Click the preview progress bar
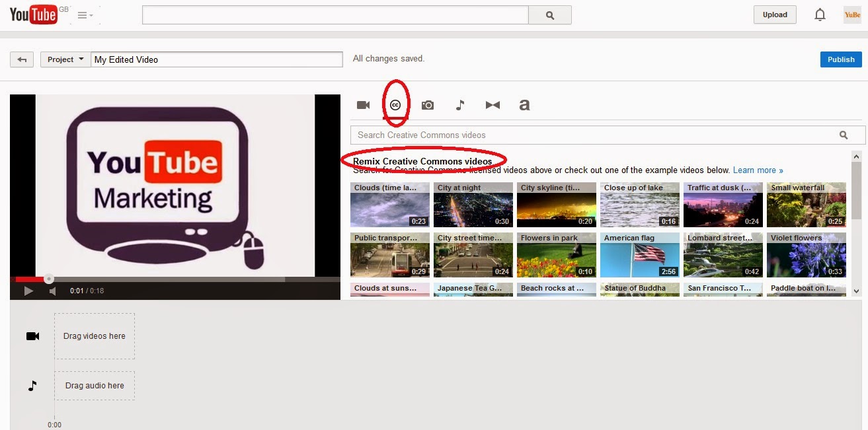The image size is (868, 430). pos(175,279)
